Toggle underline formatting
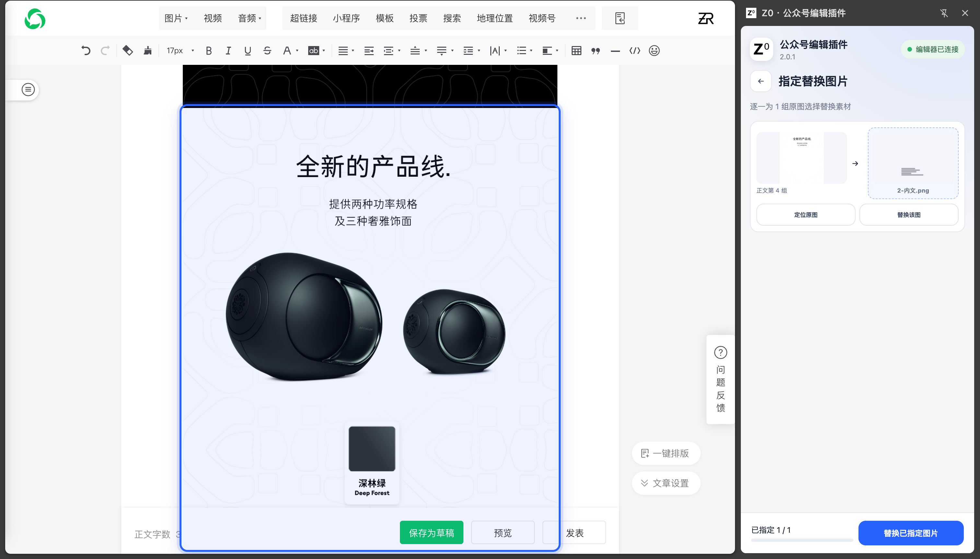This screenshot has width=980, height=559. point(248,51)
